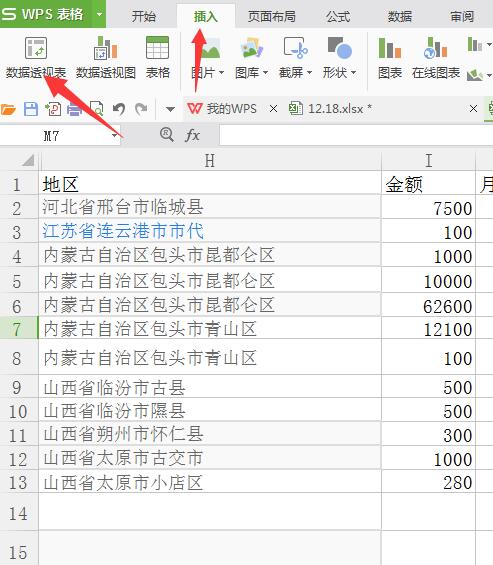Insert a PivotTable (数据透视表)
This screenshot has width=493, height=565.
coord(36,57)
